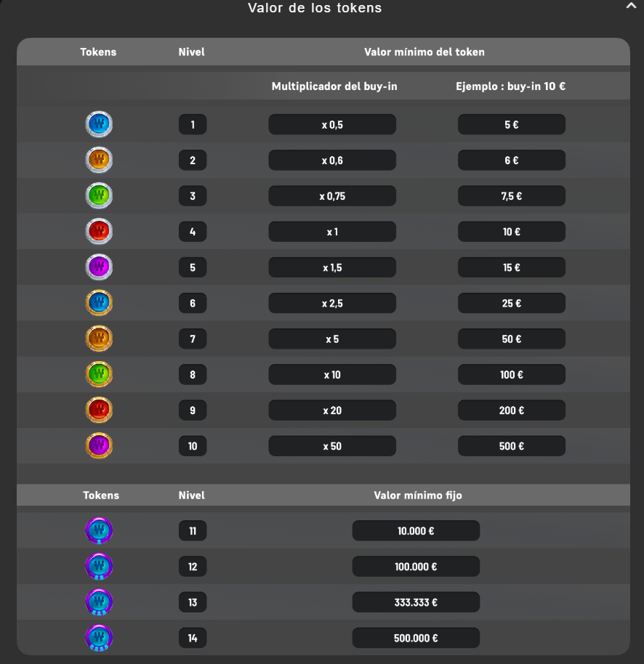Select the red gold-rimmed level 9 token

tap(99, 410)
